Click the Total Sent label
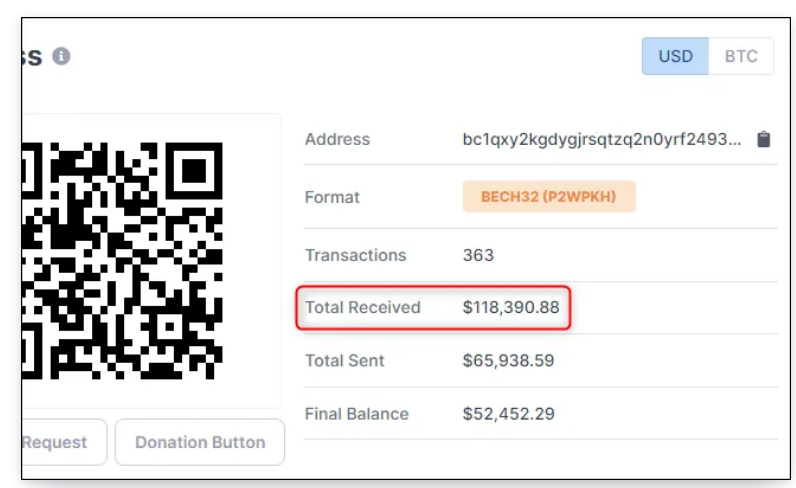The height and width of the screenshot is (488, 796). pyautogui.click(x=344, y=361)
